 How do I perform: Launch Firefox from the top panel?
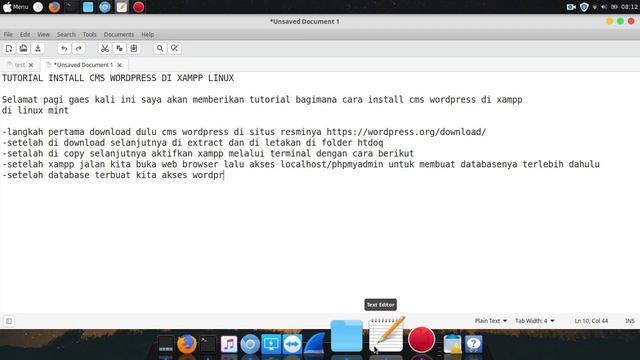click(x=54, y=7)
